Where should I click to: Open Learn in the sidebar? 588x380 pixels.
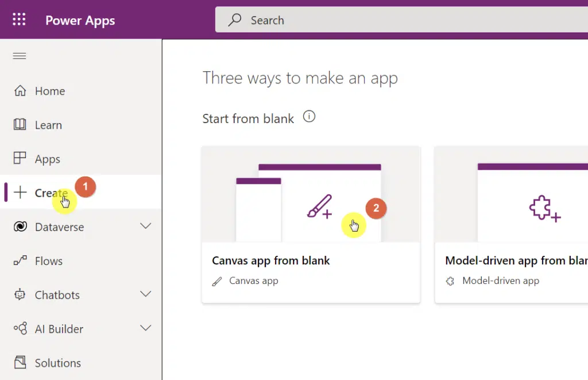point(81,125)
